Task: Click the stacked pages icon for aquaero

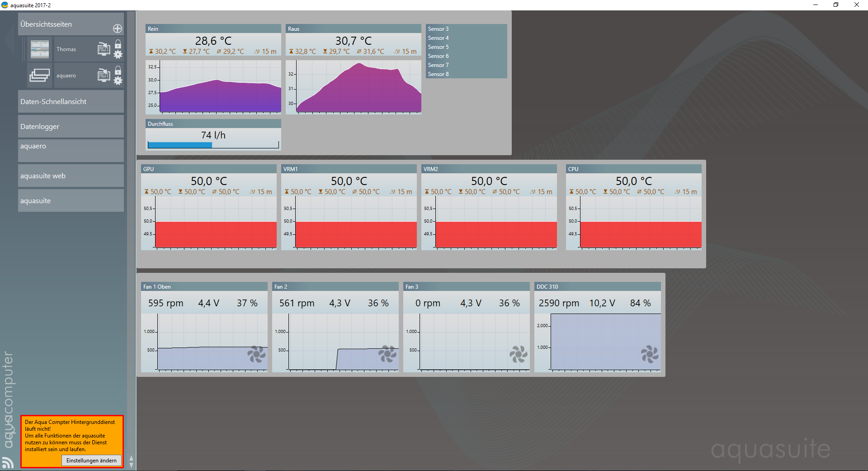Action: (x=40, y=75)
